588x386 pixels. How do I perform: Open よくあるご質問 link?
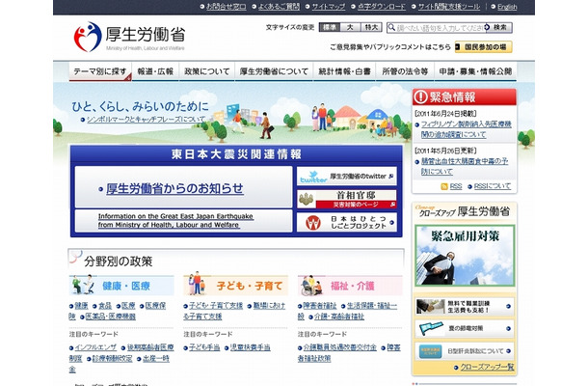[x=279, y=7]
